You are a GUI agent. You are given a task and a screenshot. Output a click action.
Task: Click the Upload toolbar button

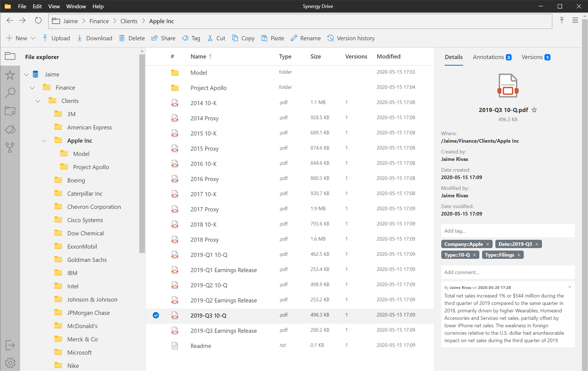56,38
